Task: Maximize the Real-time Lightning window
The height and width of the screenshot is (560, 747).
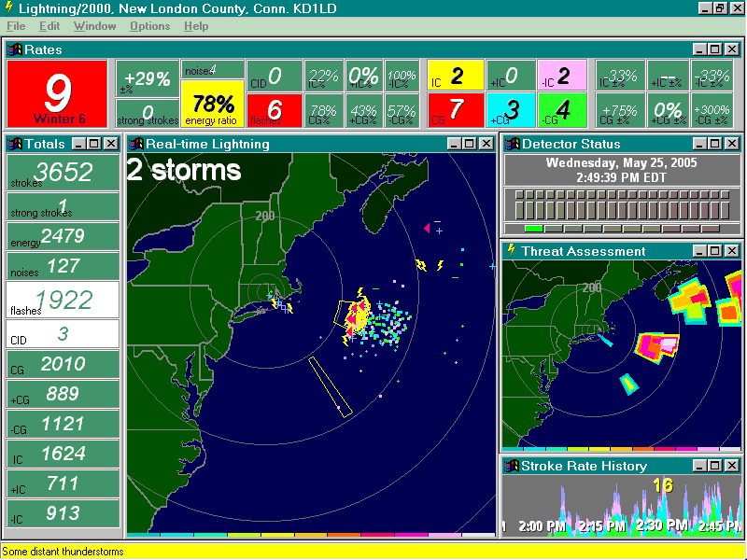Action: click(x=470, y=144)
